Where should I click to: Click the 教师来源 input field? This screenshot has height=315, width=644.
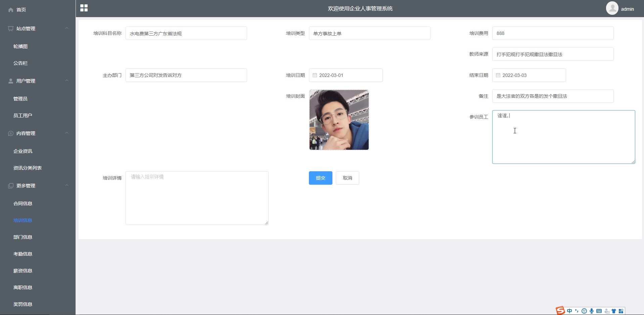pos(553,54)
